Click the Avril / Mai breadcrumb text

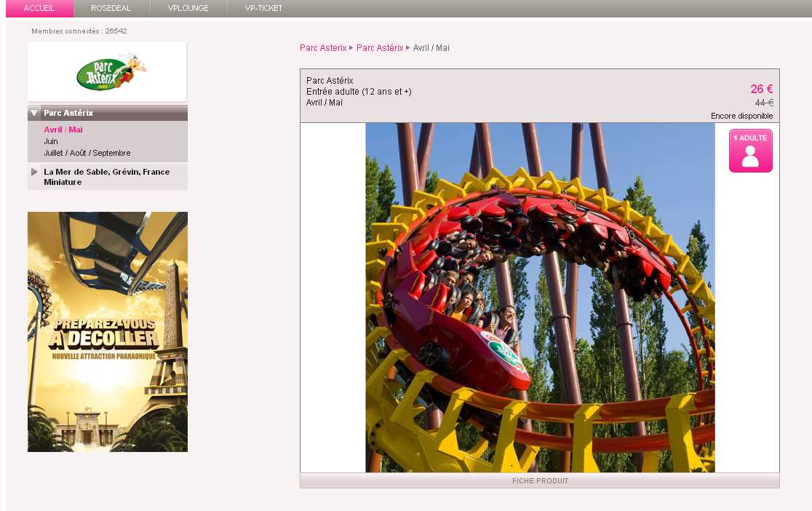pyautogui.click(x=431, y=48)
